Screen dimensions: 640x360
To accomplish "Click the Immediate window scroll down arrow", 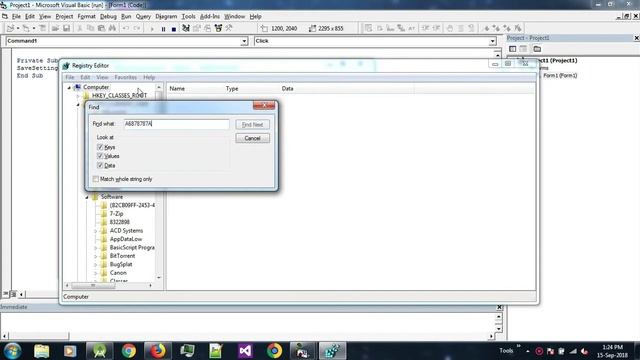I will (498, 329).
